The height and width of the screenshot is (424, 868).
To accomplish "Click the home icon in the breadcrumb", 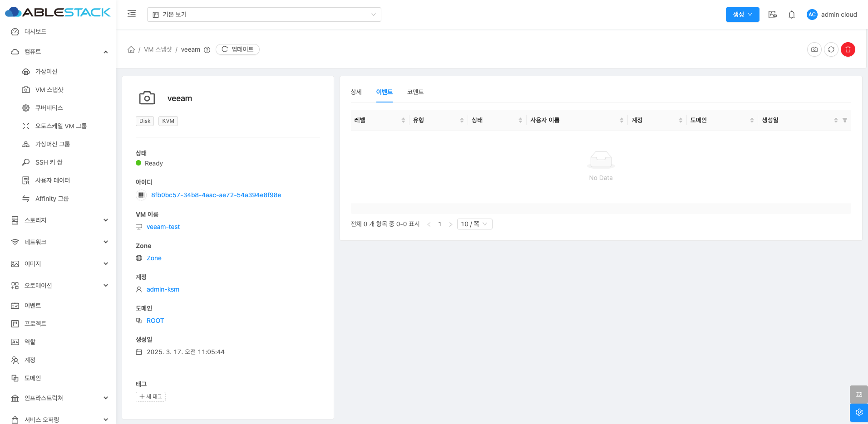I will (131, 49).
